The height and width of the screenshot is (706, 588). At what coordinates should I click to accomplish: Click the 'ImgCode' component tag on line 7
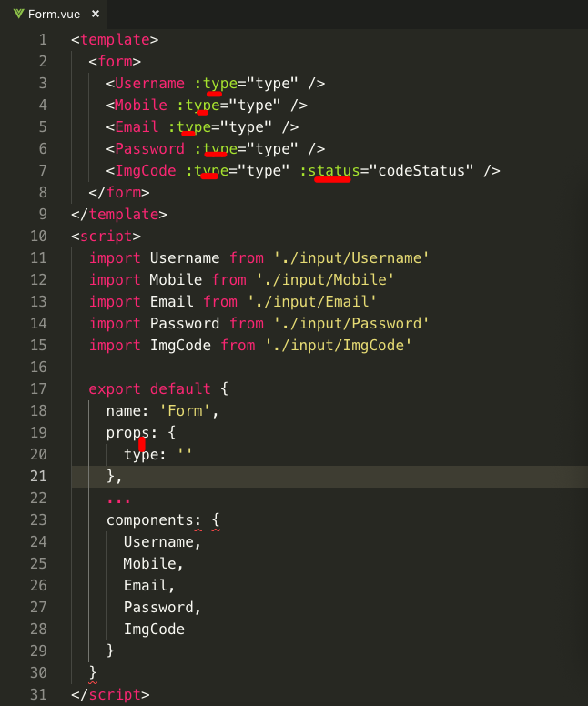(146, 171)
